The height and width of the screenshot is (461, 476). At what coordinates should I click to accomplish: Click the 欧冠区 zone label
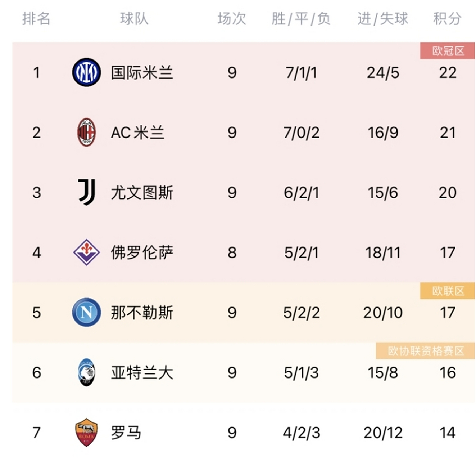pyautogui.click(x=448, y=51)
